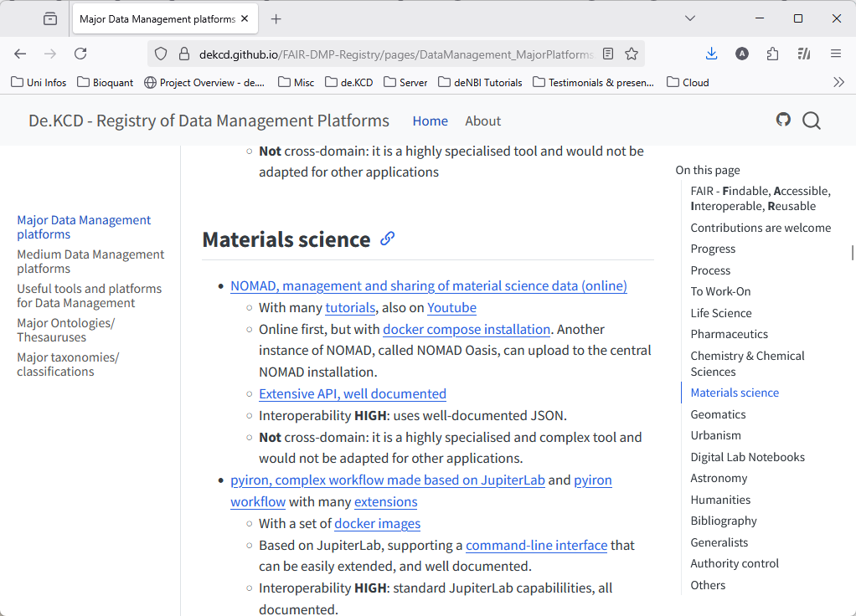
Task: Open the GitHub repository icon
Action: (x=783, y=120)
